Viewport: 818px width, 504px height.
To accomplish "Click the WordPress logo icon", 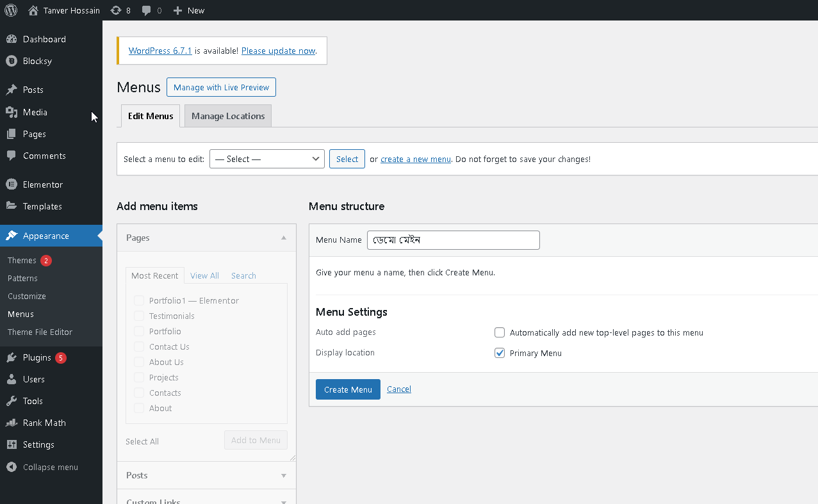I will [11, 10].
